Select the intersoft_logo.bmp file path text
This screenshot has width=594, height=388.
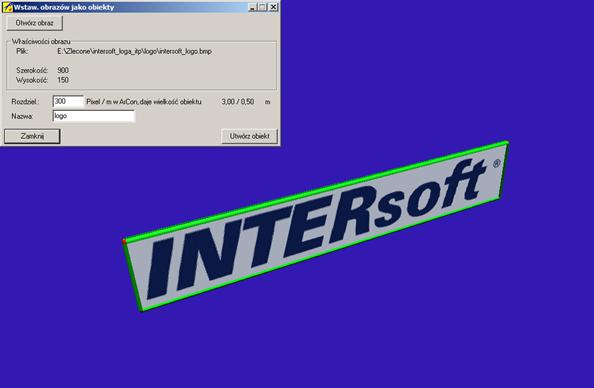[x=134, y=52]
